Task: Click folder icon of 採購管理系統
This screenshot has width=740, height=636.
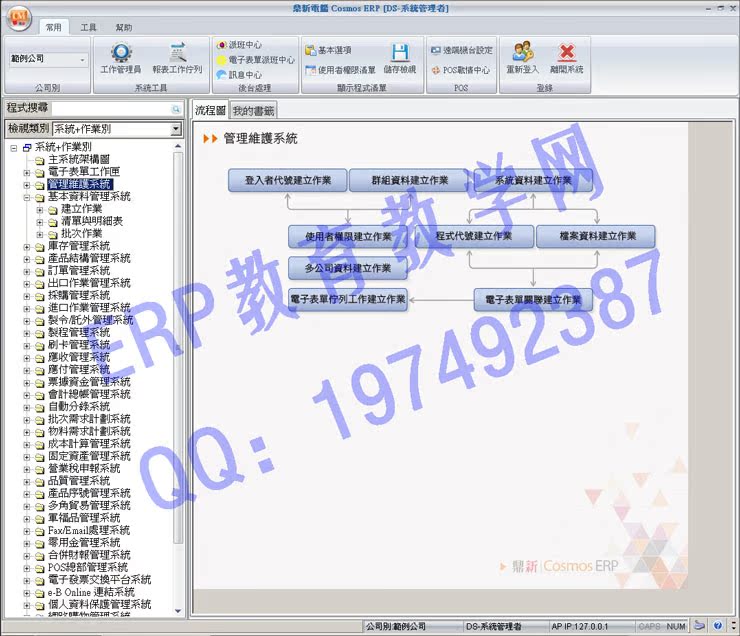Action: tap(40, 296)
